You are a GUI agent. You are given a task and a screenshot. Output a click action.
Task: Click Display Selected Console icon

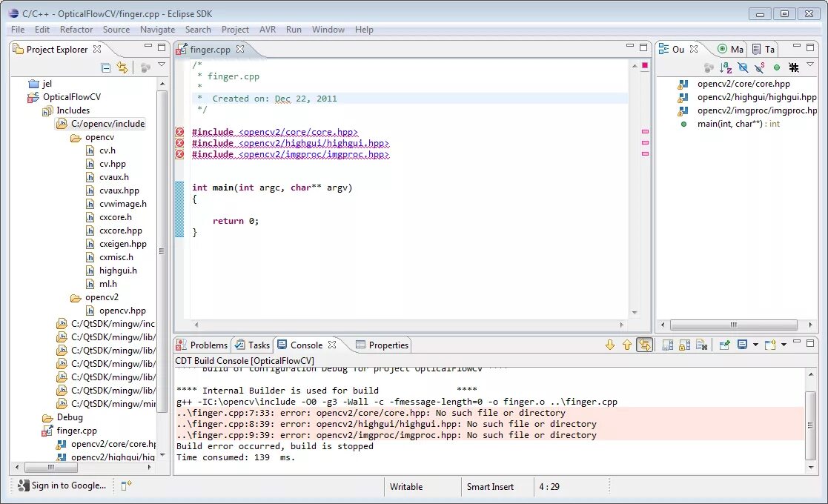(x=743, y=345)
